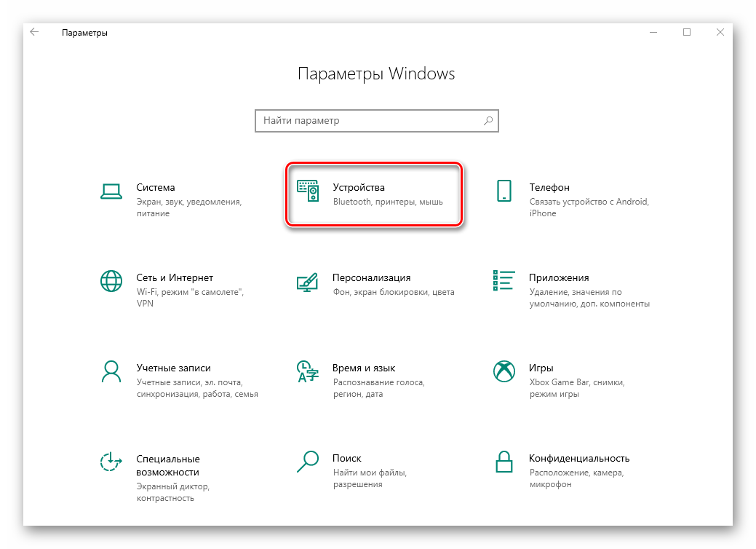Open the Персонализация paintbrush icon

point(308,283)
